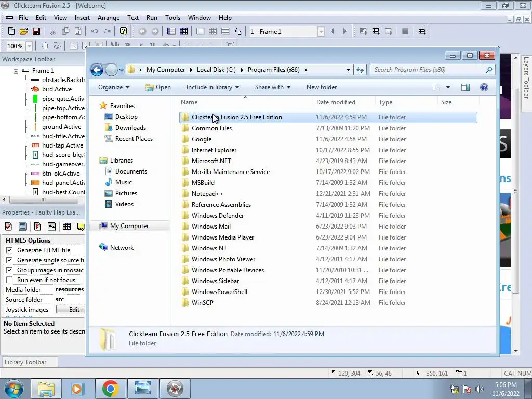The width and height of the screenshot is (532, 399).
Task: Open the Storyboard Editor icon
Action: pos(171,31)
